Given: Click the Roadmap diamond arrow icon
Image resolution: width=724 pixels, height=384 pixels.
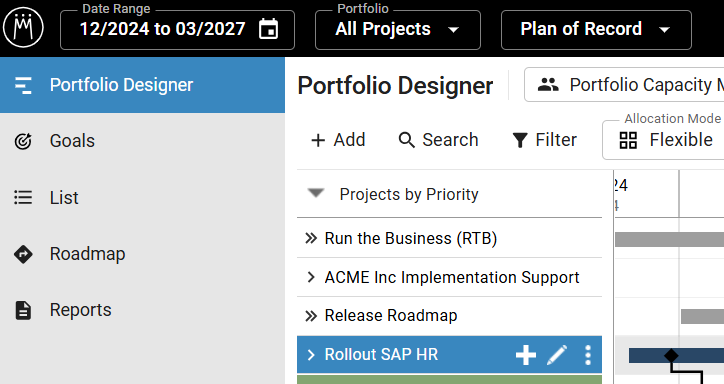Looking at the screenshot, I should (x=23, y=254).
